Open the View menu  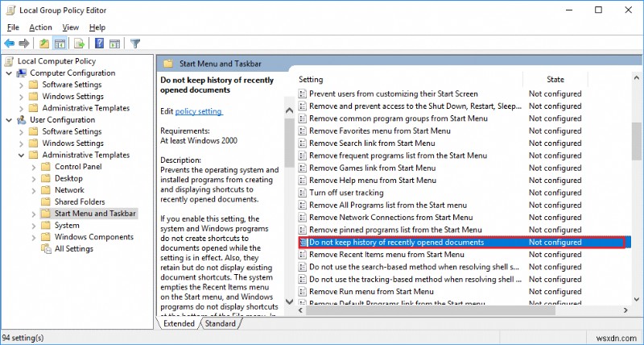(71, 27)
